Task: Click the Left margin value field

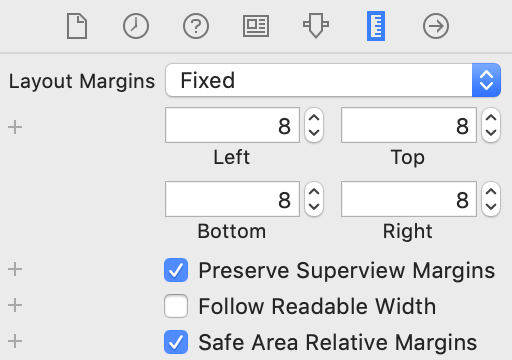Action: (232, 125)
